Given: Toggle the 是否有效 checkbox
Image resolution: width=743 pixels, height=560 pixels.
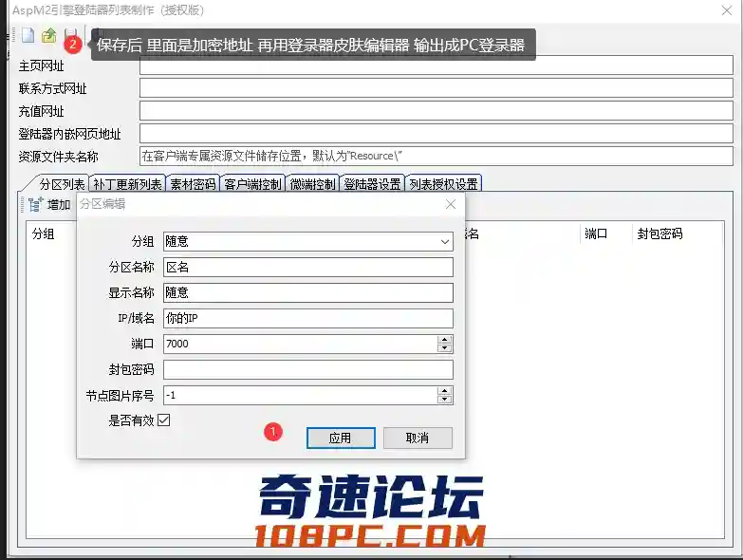Looking at the screenshot, I should (x=164, y=420).
